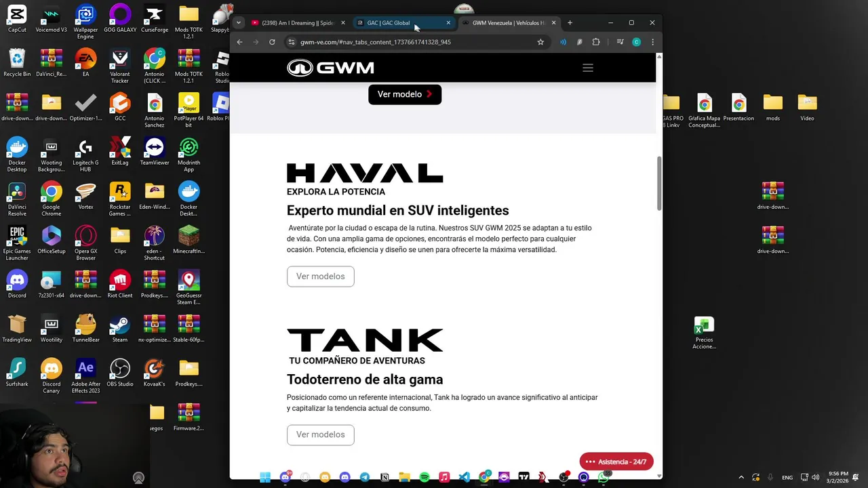Screen dimensions: 868x488
Task: Switch to the GAC Global tab
Action: tap(404, 23)
